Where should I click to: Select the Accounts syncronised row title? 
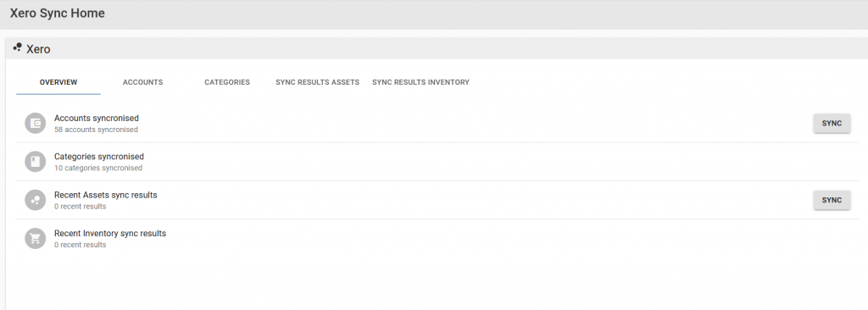[x=97, y=118]
